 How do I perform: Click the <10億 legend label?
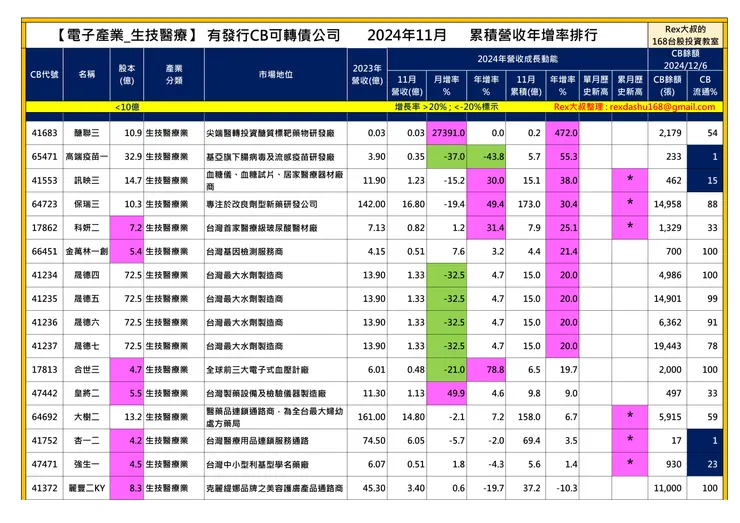point(127,107)
